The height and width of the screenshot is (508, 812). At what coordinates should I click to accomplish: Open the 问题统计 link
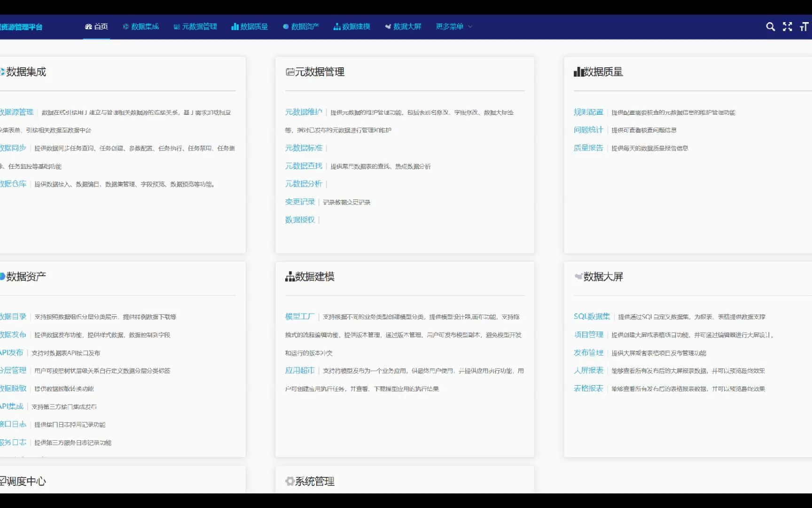588,130
